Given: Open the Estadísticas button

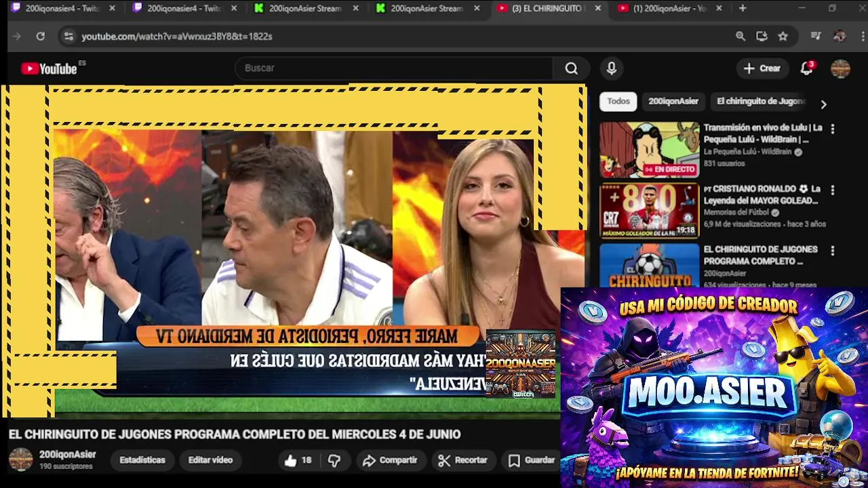Looking at the screenshot, I should pyautogui.click(x=142, y=460).
